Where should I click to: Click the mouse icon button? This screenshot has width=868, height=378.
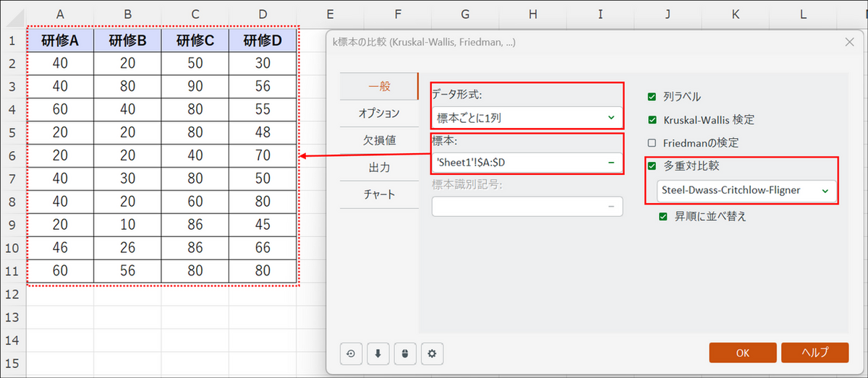(405, 353)
